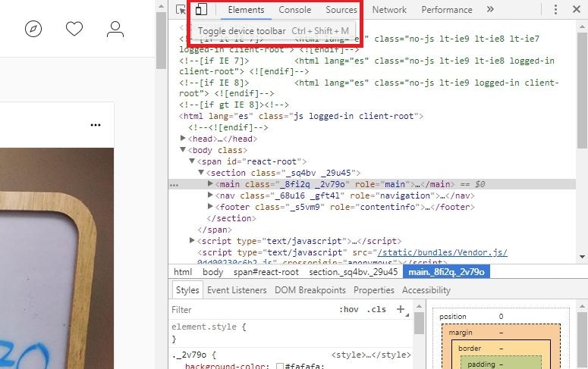Close the DevTools panel
588x369 pixels.
pos(577,9)
